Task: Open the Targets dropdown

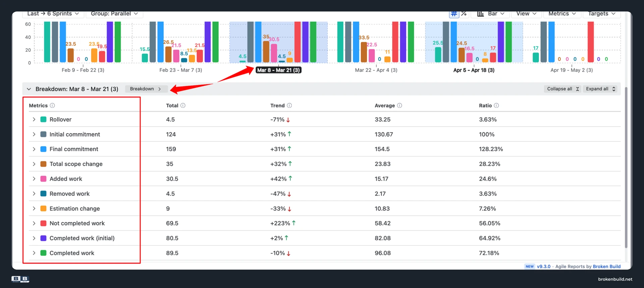Action: (x=602, y=14)
